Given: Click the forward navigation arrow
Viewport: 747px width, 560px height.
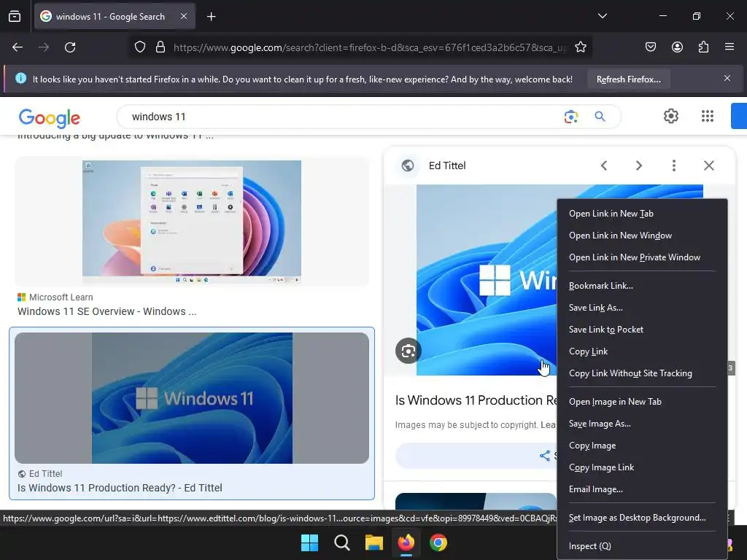Looking at the screenshot, I should 44,47.
